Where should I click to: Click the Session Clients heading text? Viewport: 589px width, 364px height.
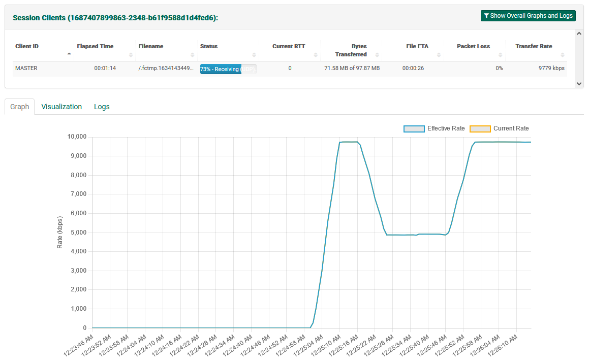[115, 18]
